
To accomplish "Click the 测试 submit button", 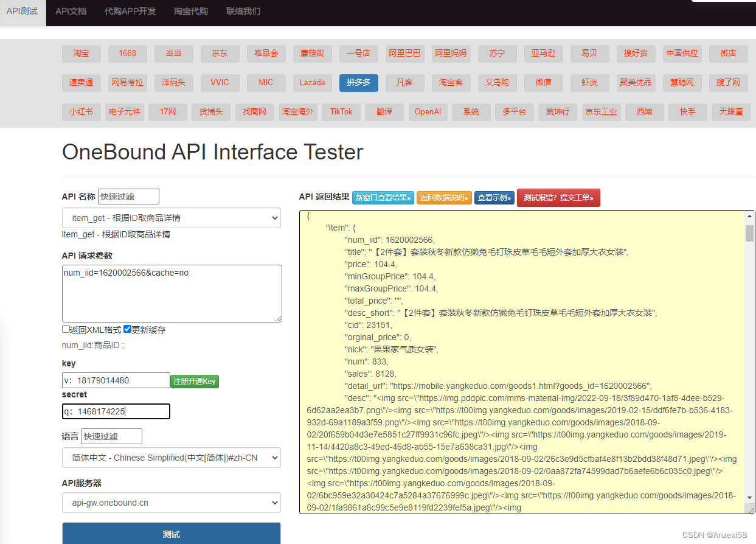I will coord(172,534).
